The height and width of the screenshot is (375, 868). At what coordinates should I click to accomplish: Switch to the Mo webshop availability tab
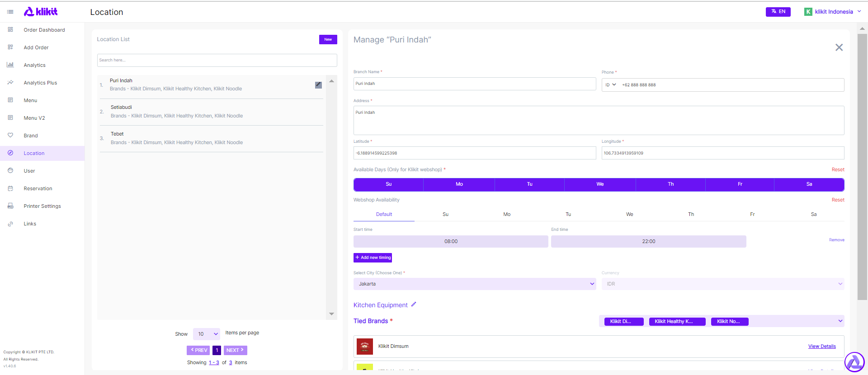click(507, 215)
